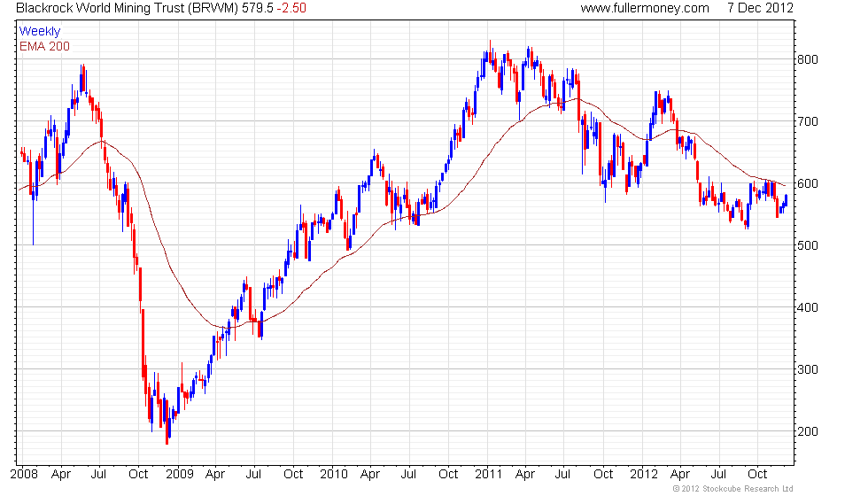This screenshot has height=496, width=868.
Task: Click the 2009 year label on time axis
Action: [x=180, y=475]
